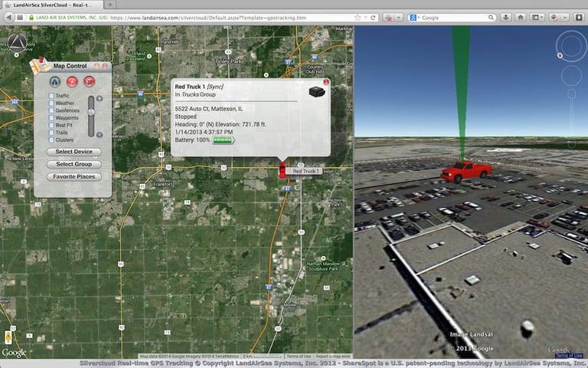Screen dimensions: 588x368
Task: Click the red truck marker on the 2D map
Action: [283, 170]
